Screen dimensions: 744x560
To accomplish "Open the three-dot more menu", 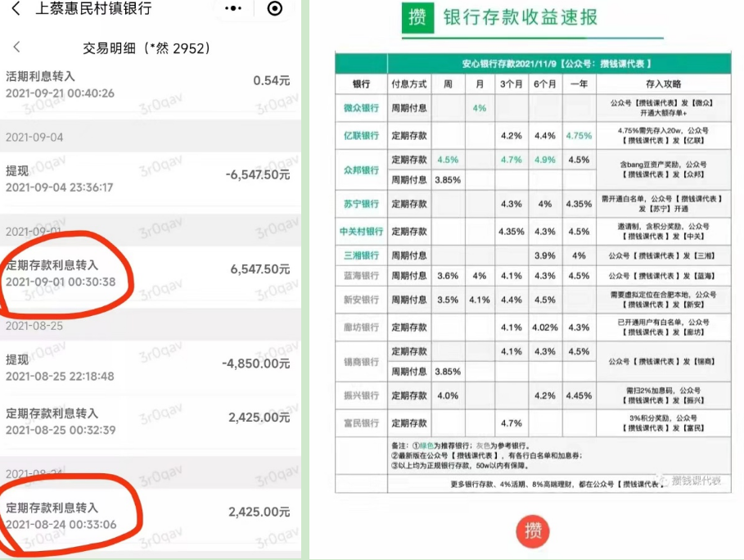I will pos(233,8).
